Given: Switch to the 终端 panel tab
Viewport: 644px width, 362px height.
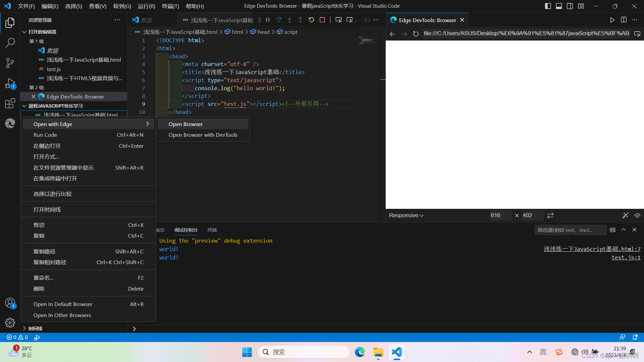Looking at the screenshot, I should [x=212, y=230].
